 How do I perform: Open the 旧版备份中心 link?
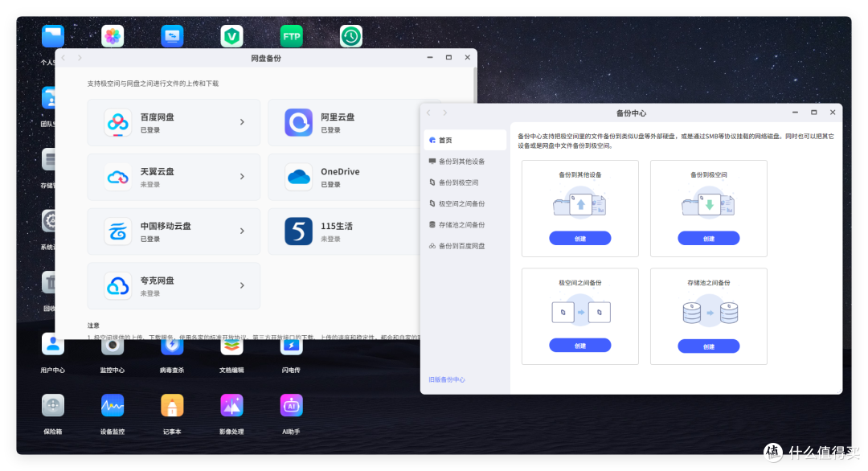click(447, 379)
